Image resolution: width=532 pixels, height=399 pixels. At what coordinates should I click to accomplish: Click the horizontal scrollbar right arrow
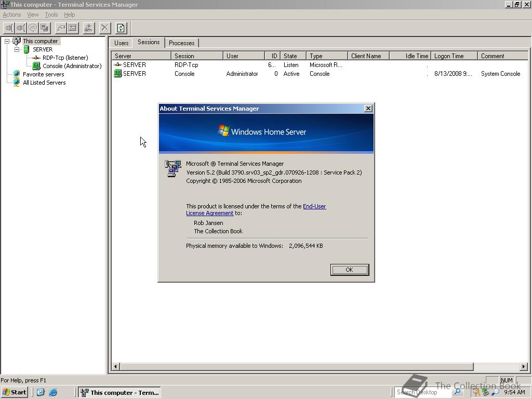(x=524, y=366)
